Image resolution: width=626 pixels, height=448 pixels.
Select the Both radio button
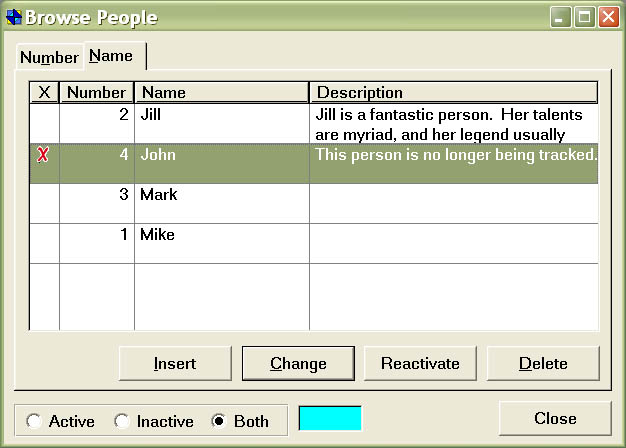coord(219,421)
